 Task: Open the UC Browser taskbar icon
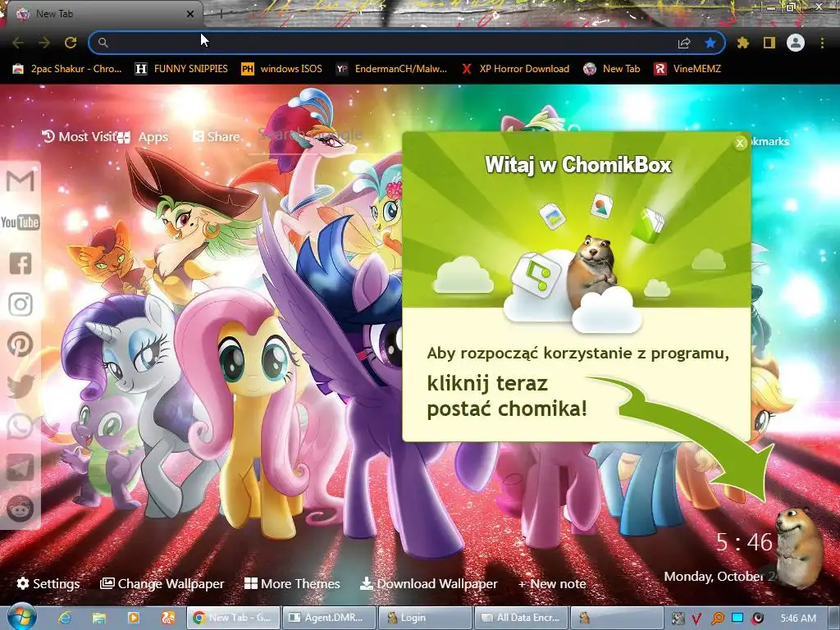pyautogui.click(x=168, y=618)
